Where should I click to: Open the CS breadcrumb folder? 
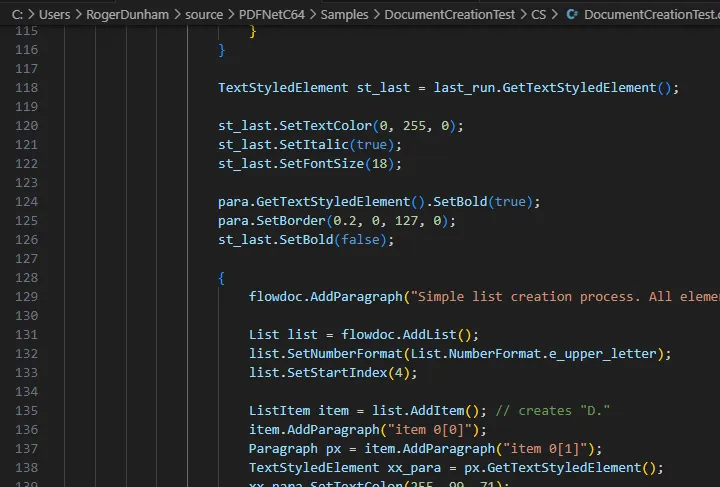pyautogui.click(x=539, y=15)
